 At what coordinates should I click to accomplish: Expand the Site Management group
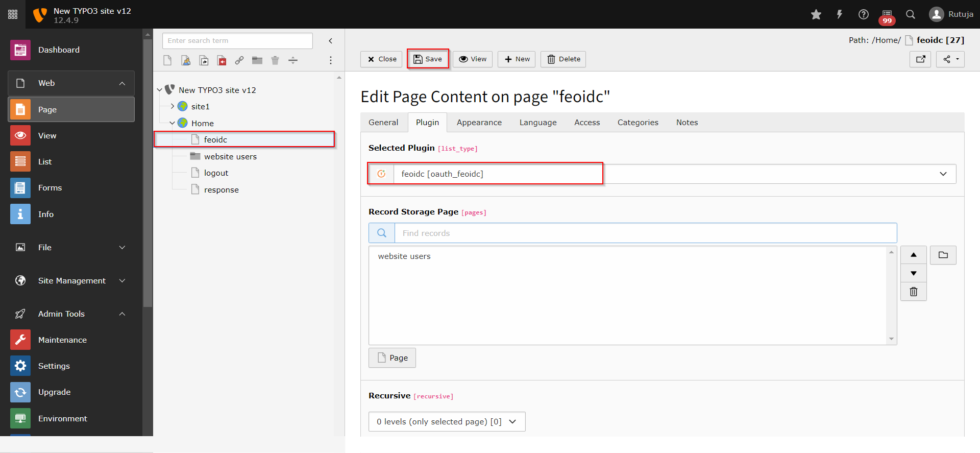[x=122, y=280]
